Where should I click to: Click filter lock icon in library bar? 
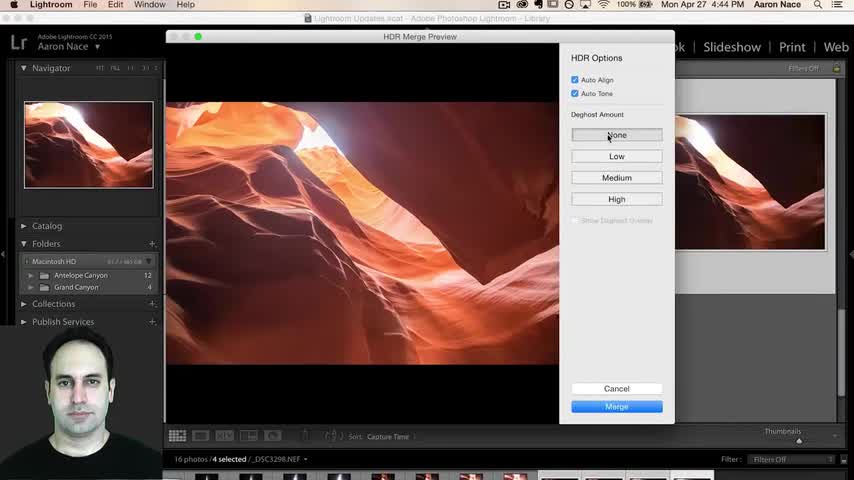[x=837, y=68]
